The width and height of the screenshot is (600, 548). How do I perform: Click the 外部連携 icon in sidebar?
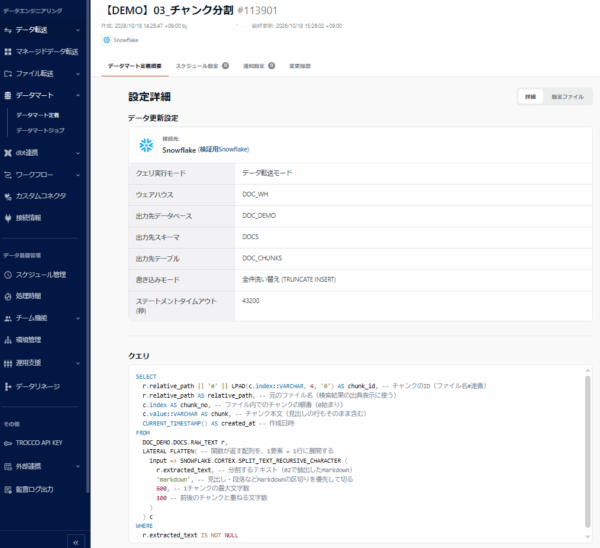[x=8, y=466]
